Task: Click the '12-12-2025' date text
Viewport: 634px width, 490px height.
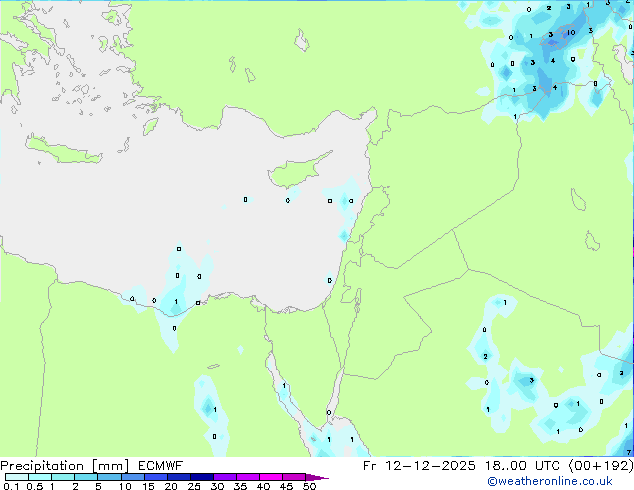Action: (x=430, y=466)
